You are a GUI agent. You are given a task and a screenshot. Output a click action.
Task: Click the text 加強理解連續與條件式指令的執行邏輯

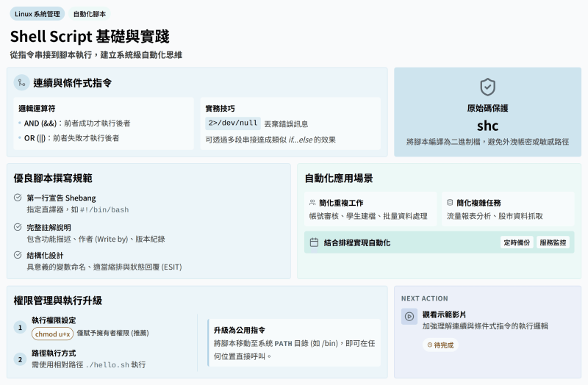pos(485,326)
